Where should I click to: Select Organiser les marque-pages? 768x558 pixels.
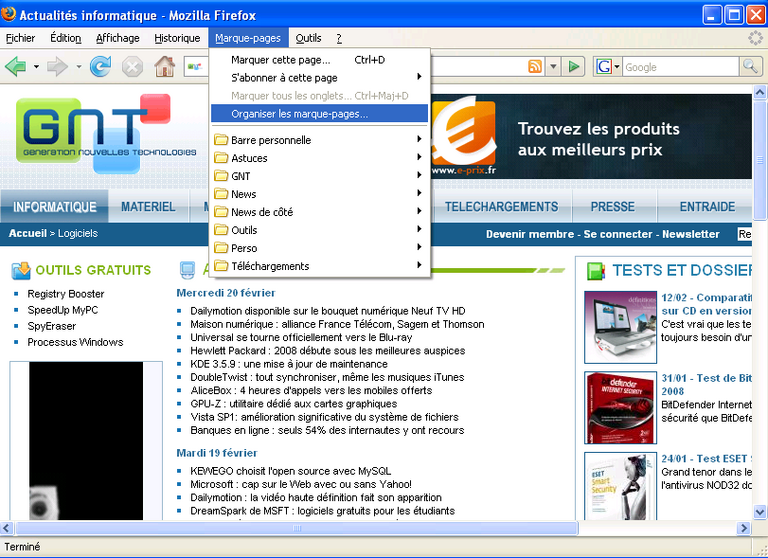[x=319, y=114]
